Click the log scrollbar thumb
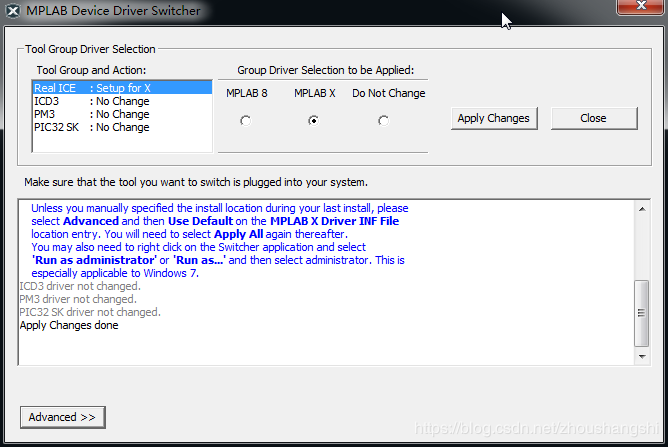Screen dimensions: 668x447 (x=642, y=313)
